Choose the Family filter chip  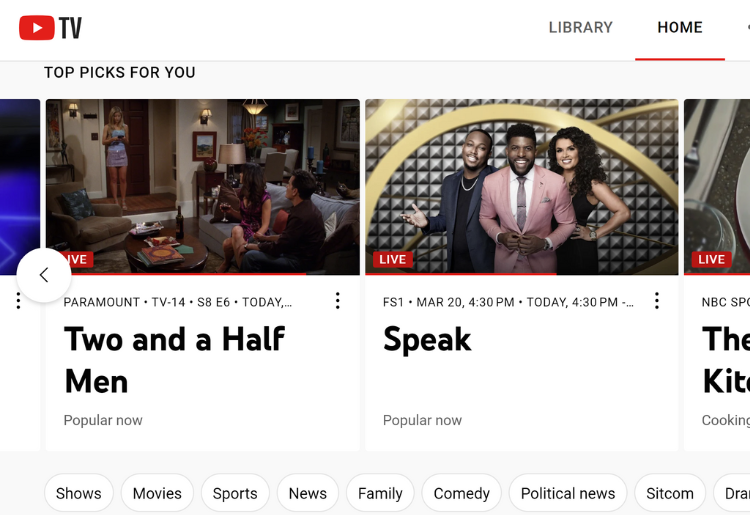(x=380, y=493)
